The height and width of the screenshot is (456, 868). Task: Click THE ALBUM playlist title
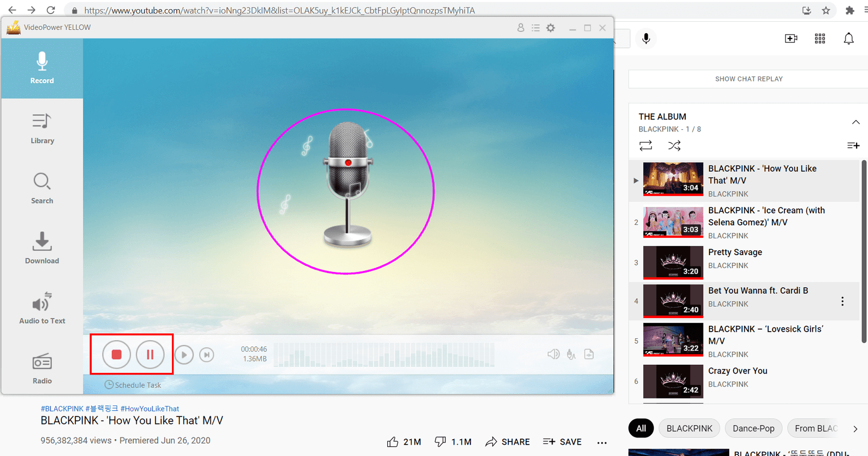click(662, 117)
